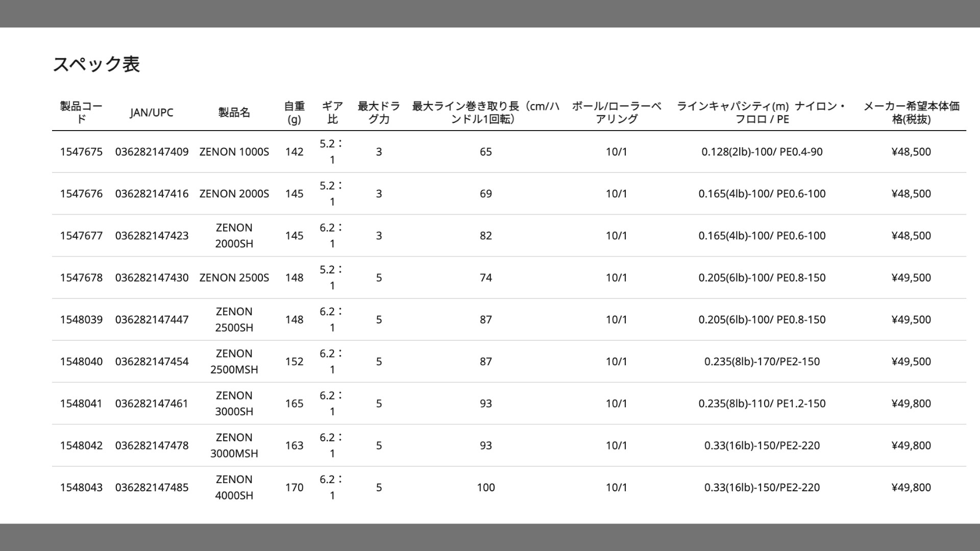Click the 100 retrieve length value
980x551 pixels.
tap(485, 487)
